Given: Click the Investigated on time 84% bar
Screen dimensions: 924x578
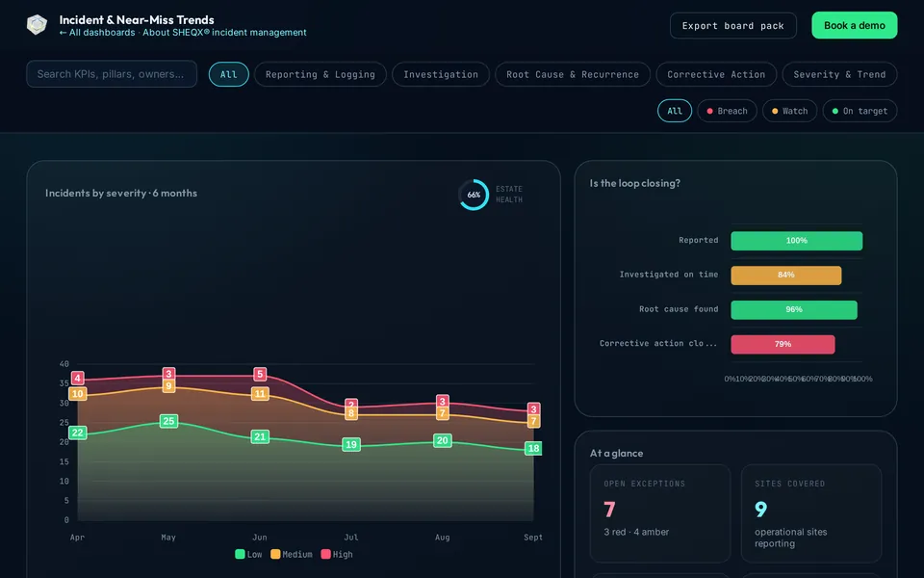Looking at the screenshot, I should (x=786, y=275).
